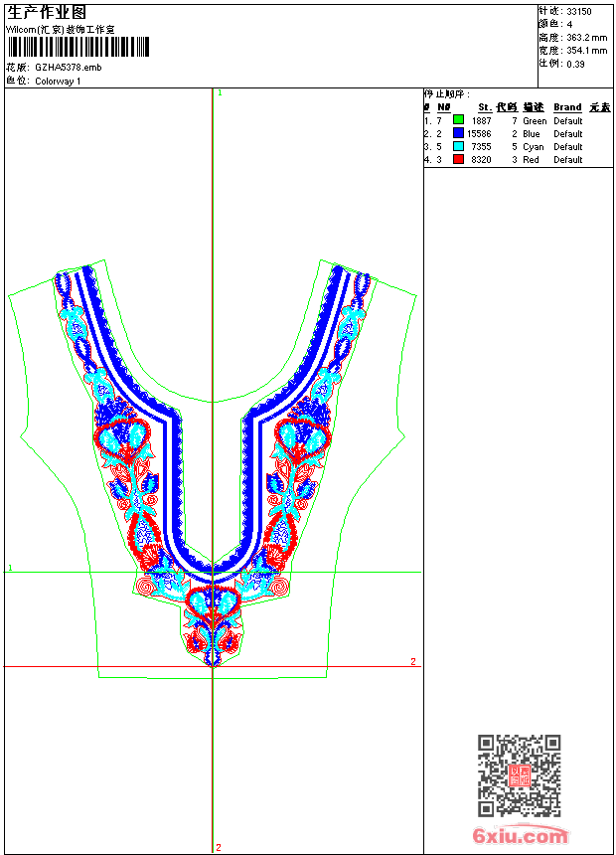Click Default brand in the Green row

568,121
